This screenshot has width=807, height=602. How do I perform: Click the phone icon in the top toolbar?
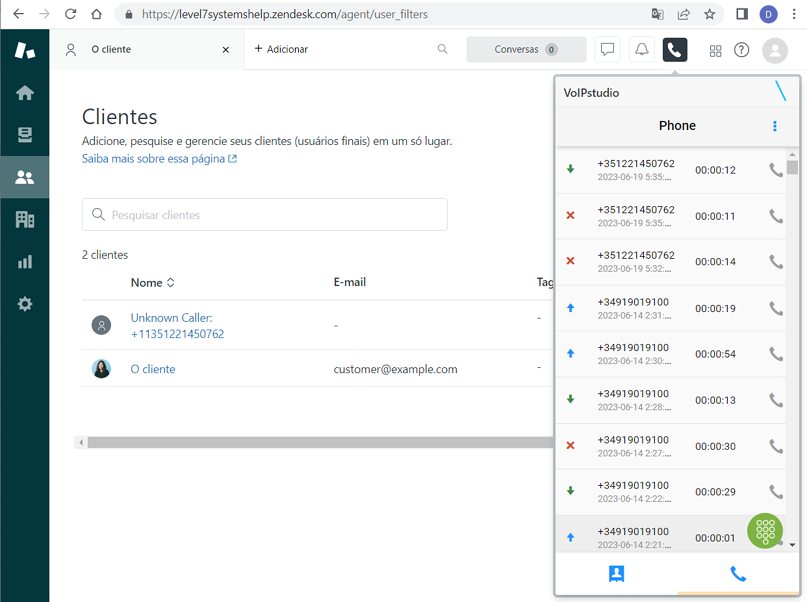pyautogui.click(x=674, y=49)
